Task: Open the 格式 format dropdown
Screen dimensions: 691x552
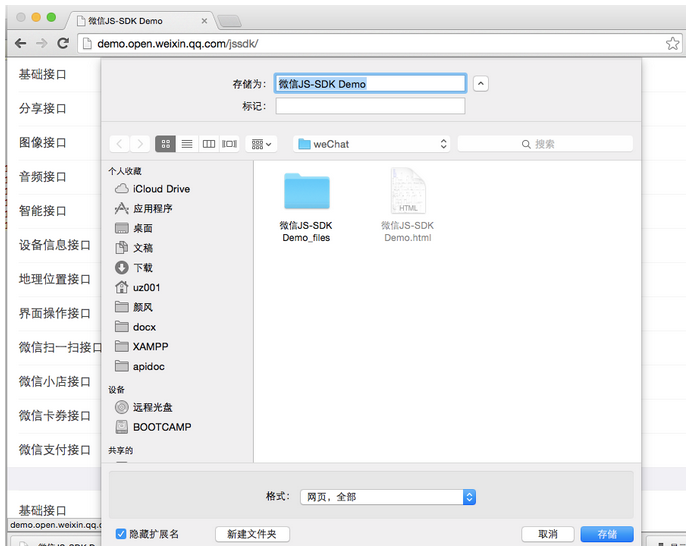Action: tap(388, 497)
